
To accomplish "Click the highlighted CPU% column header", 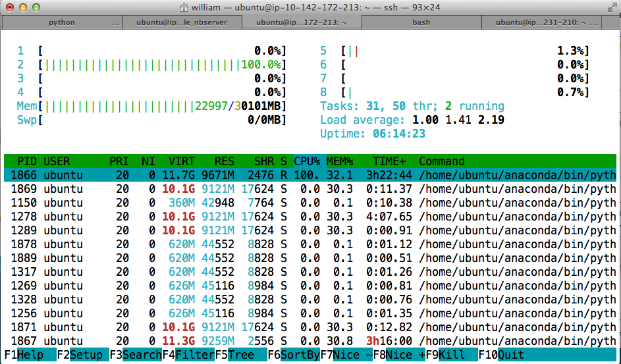I will tap(307, 161).
